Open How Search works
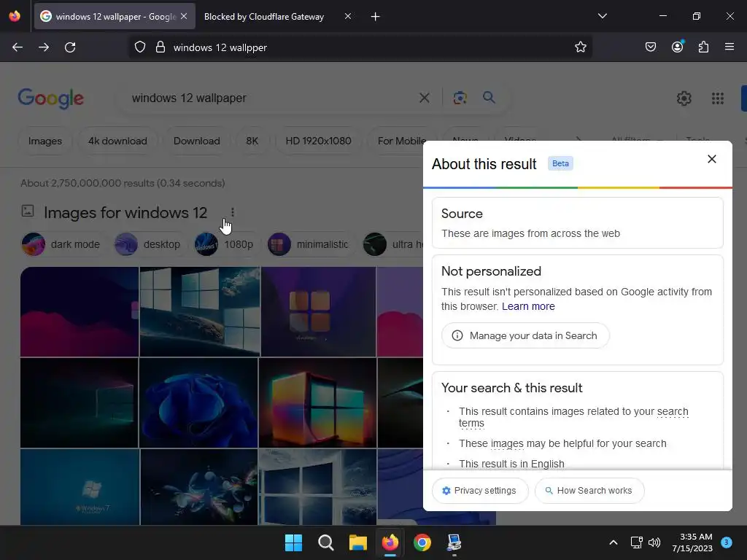The width and height of the screenshot is (747, 560). pos(589,491)
